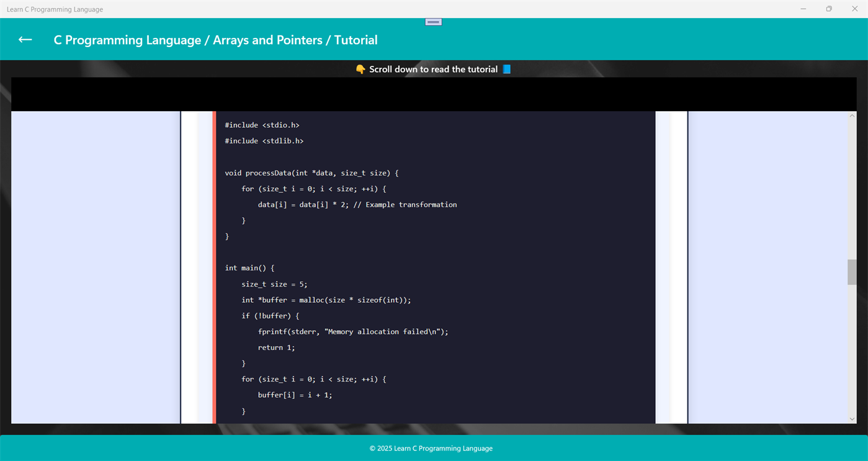Screen dimensions: 868x461
Task: Click the 'Learn C Programming Language' title bar text
Action: click(55, 9)
